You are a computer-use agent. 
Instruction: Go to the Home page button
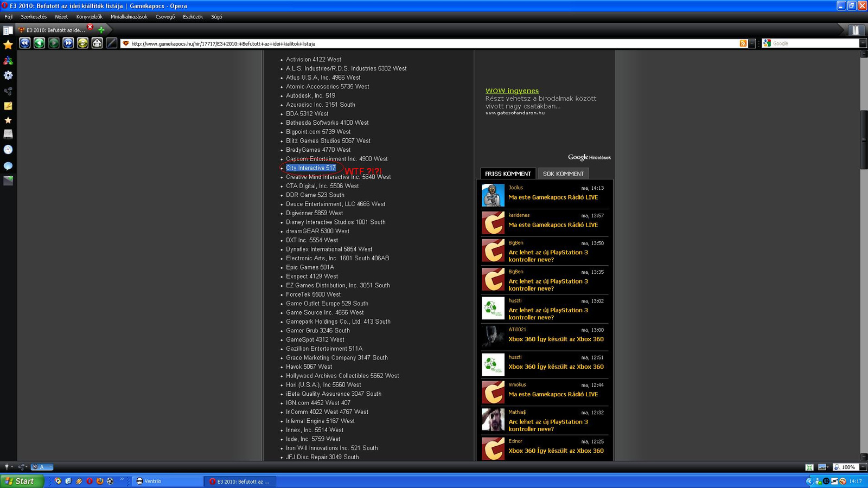click(97, 43)
